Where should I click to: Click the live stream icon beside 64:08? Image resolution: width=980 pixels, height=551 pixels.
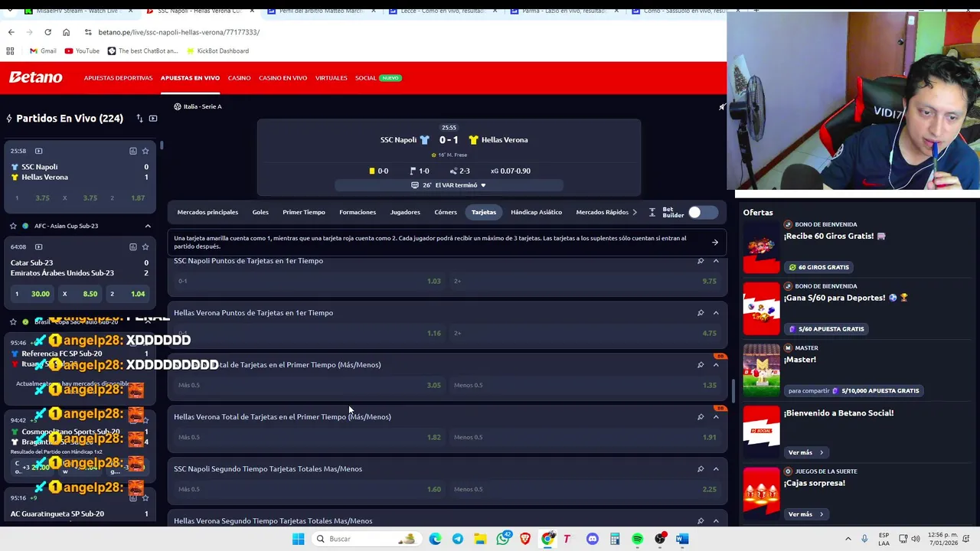tap(38, 246)
